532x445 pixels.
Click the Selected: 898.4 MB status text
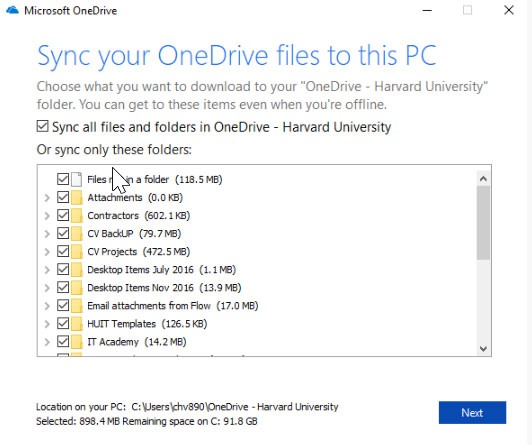point(147,421)
